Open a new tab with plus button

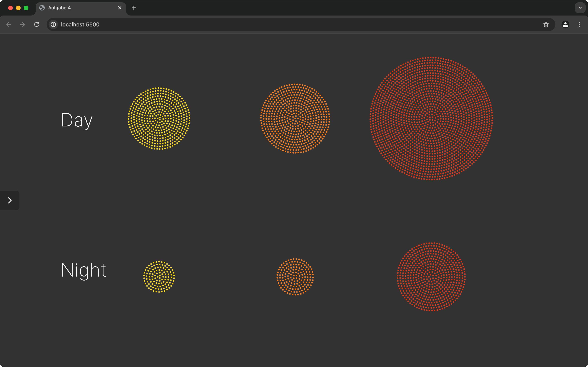pyautogui.click(x=134, y=8)
